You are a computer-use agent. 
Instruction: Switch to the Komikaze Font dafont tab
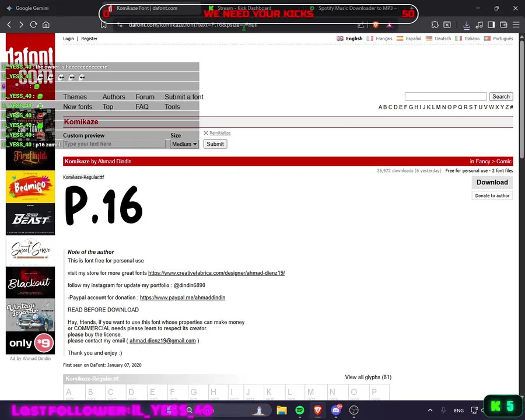(x=146, y=8)
